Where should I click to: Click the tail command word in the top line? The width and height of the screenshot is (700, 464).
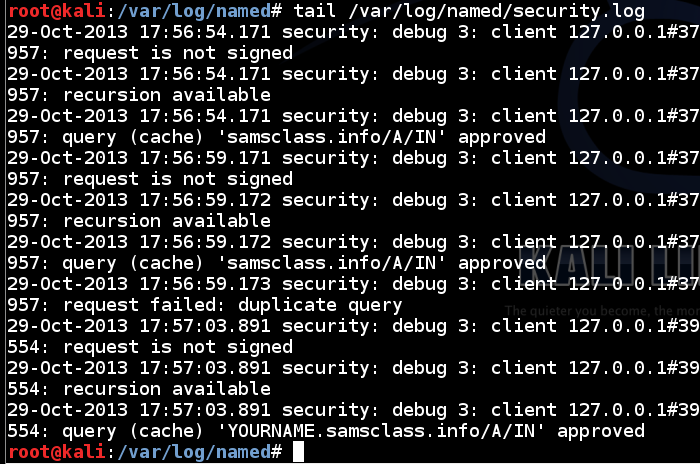pyautogui.click(x=317, y=11)
